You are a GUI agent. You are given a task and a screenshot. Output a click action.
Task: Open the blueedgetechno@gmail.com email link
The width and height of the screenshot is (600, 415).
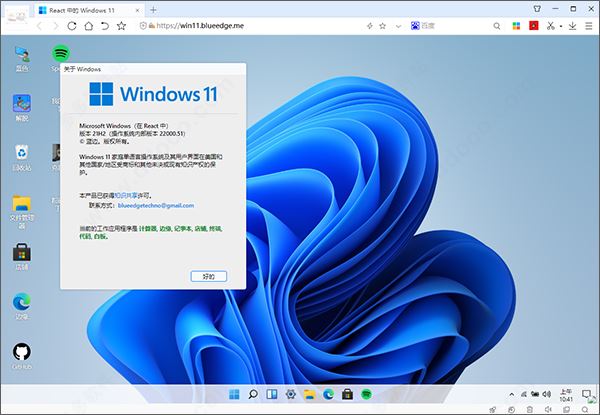coord(156,205)
